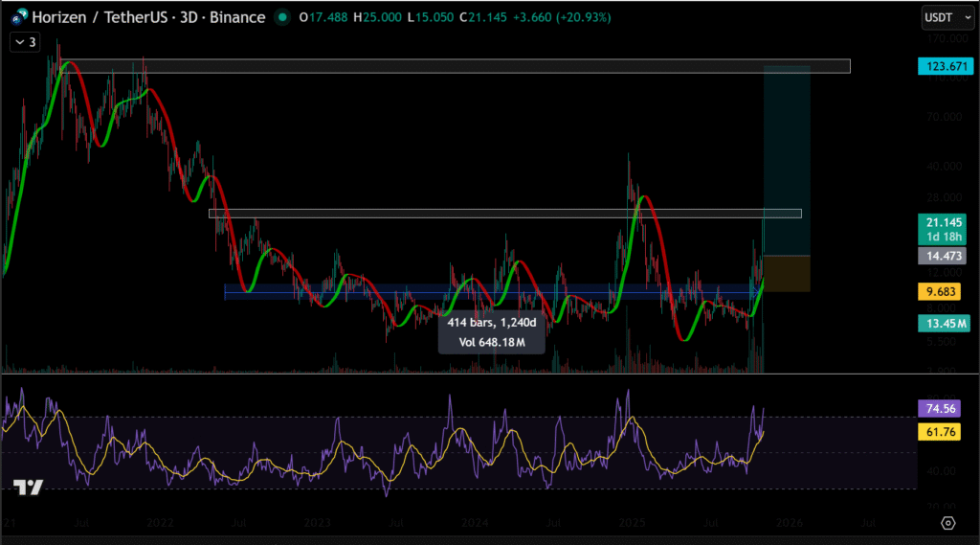Click the TradingView logo watermark
Image resolution: width=980 pixels, height=545 pixels.
point(30,488)
